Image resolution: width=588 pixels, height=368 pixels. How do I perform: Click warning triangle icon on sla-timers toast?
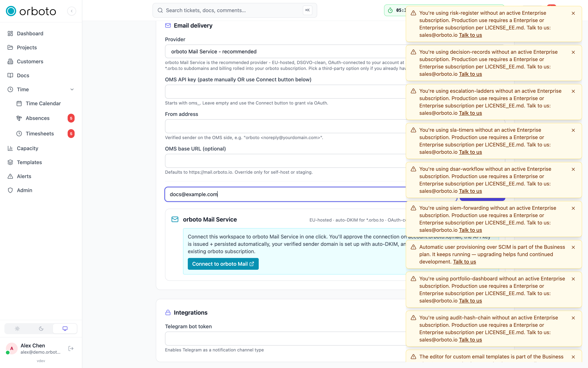(x=413, y=130)
